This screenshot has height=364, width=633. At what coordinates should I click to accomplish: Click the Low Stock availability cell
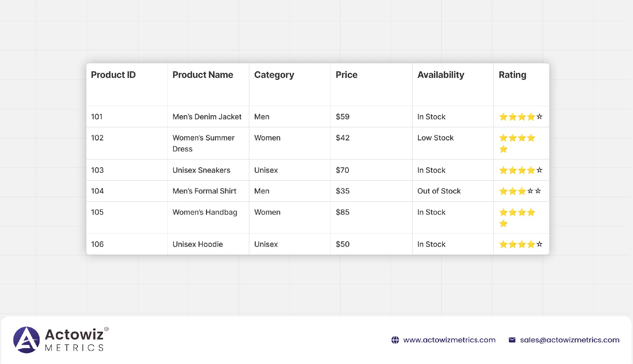435,138
